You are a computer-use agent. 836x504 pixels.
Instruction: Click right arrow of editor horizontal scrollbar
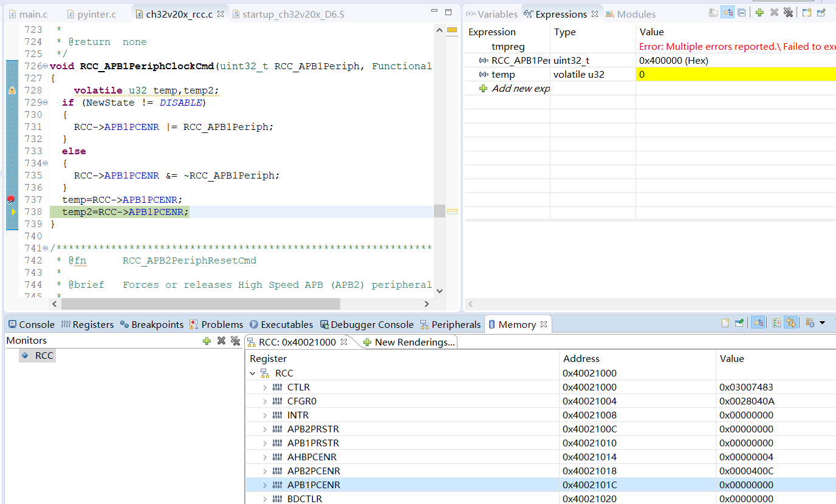(427, 304)
